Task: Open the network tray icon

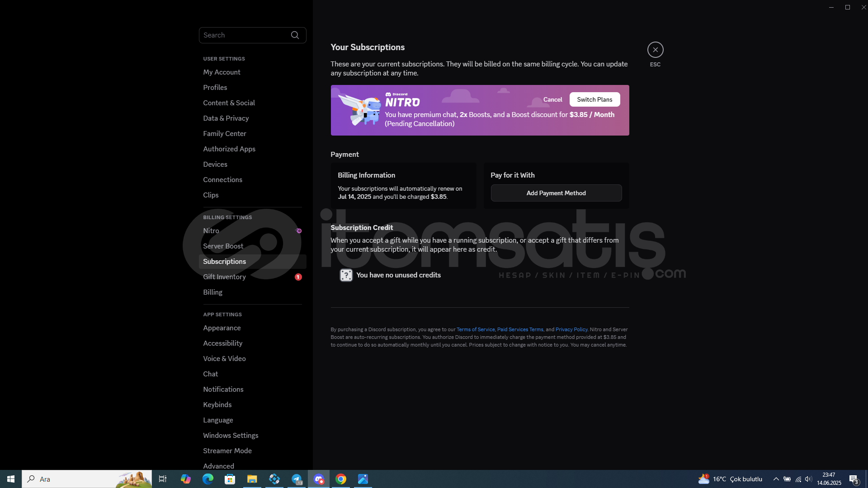Action: (x=798, y=479)
